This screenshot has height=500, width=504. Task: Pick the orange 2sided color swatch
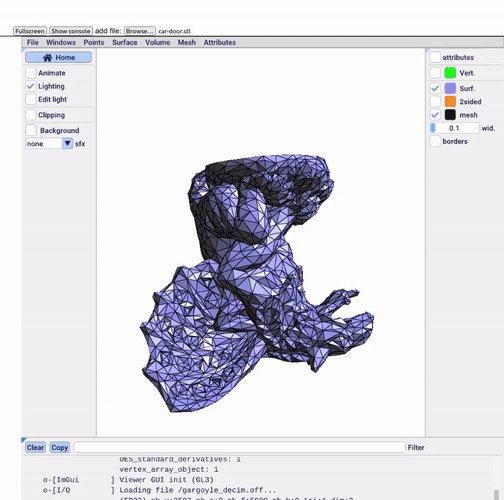point(450,101)
